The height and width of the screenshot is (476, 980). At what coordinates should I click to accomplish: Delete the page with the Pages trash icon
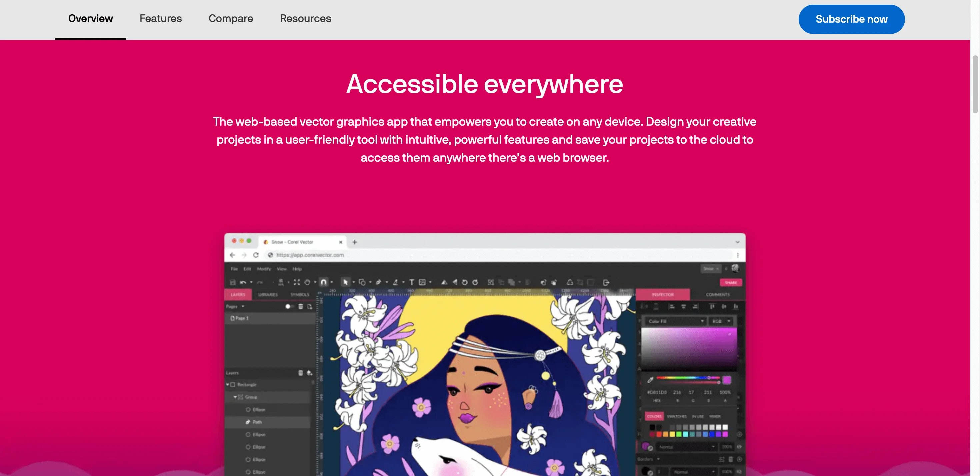pos(301,306)
